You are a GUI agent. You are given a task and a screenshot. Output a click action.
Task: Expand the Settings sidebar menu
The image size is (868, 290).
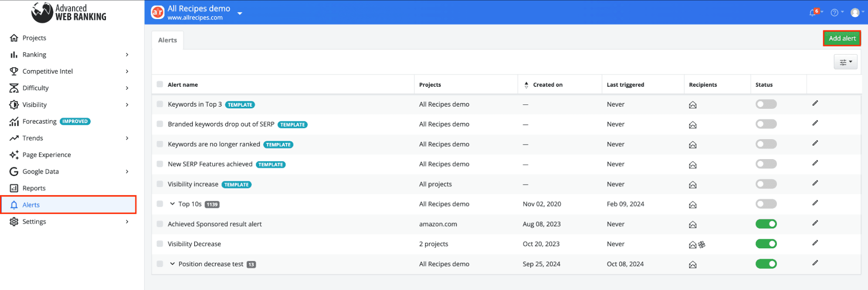click(127, 222)
